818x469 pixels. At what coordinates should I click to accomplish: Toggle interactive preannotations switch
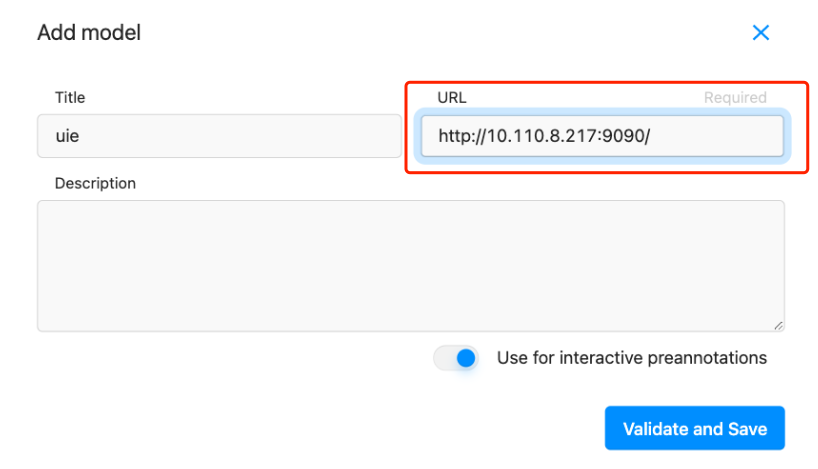(x=456, y=358)
